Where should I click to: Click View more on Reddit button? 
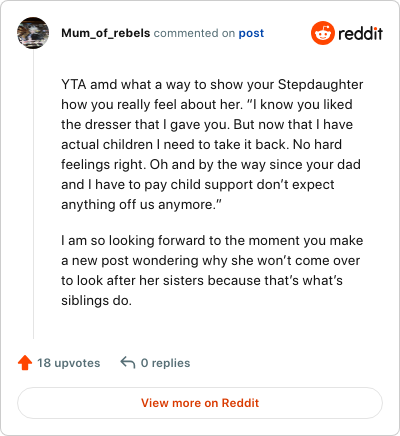pos(200,403)
